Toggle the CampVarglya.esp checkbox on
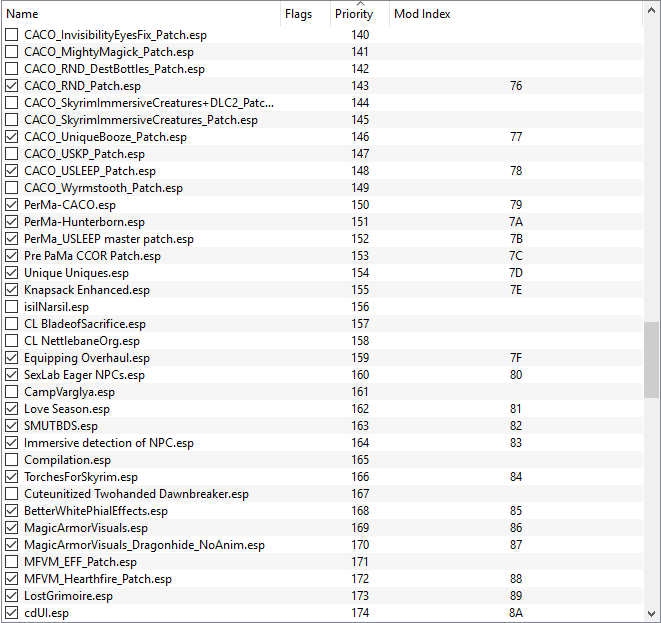Viewport: 661px width, 623px height. tap(12, 392)
